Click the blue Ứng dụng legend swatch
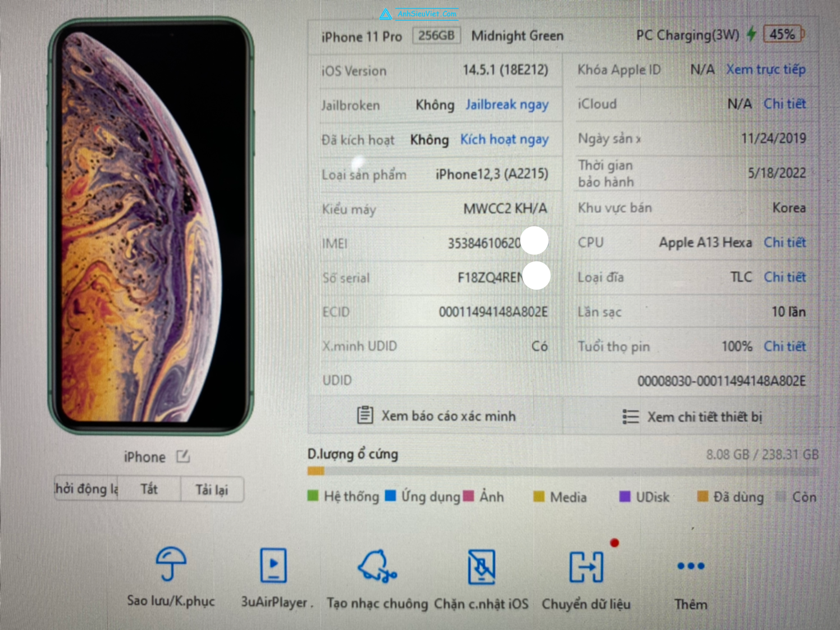Viewport: 840px width, 630px height. 390,496
